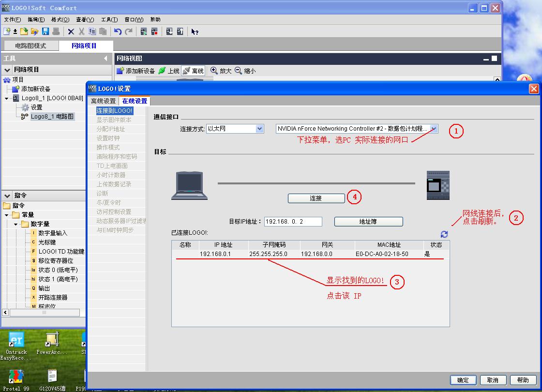Click the delete X toolbar icon
This screenshot has height=392, width=542.
click(71, 31)
